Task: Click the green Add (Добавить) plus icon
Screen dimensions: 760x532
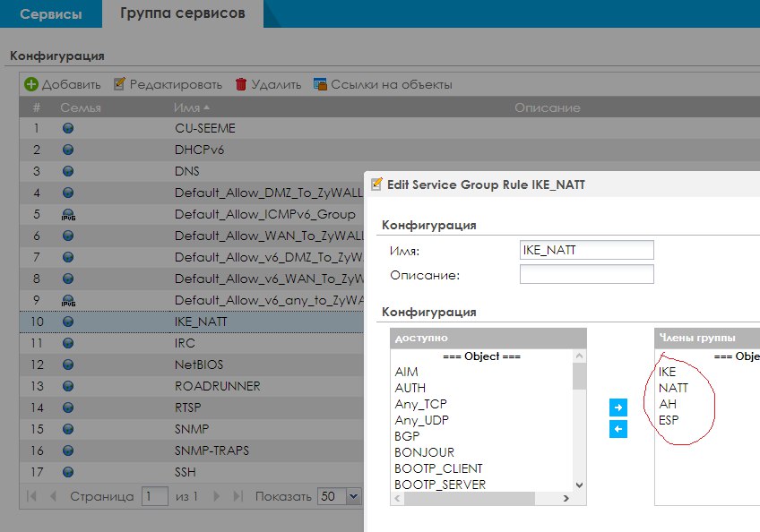Action: [x=31, y=84]
